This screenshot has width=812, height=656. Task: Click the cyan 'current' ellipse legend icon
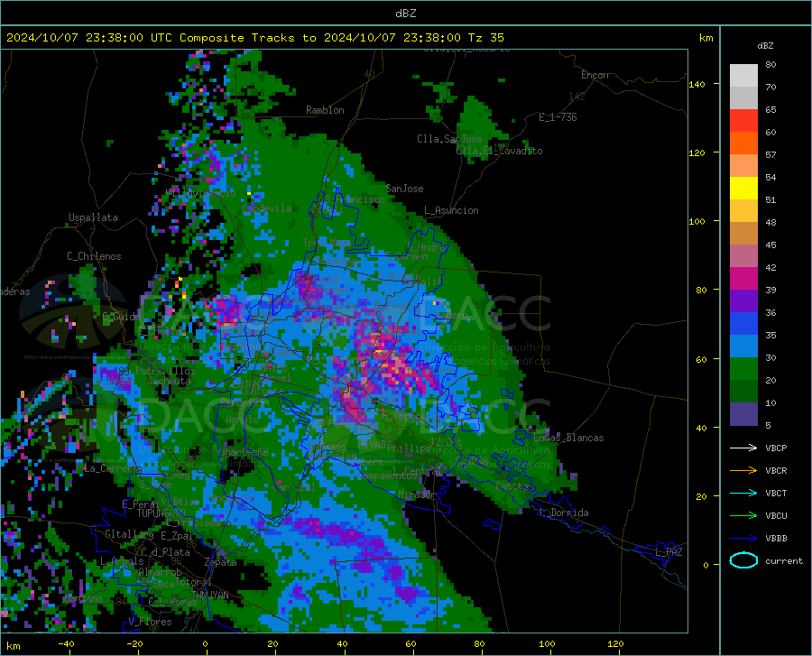coord(743,560)
